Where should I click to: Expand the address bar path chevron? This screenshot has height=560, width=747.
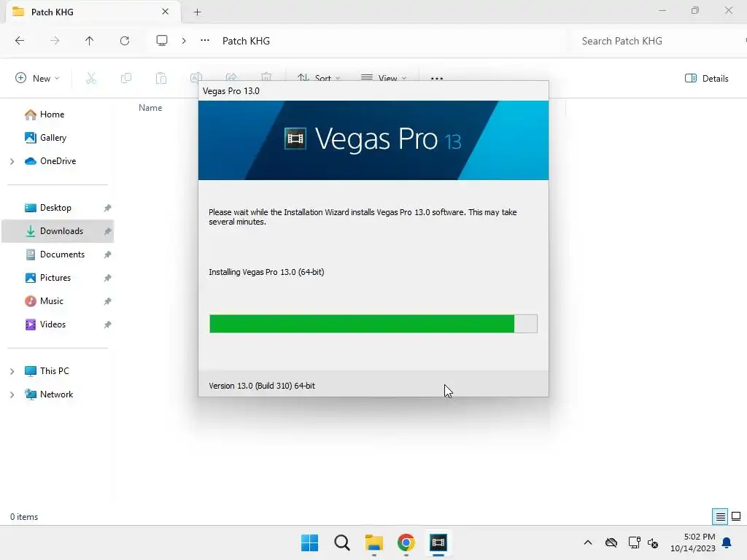(x=184, y=41)
